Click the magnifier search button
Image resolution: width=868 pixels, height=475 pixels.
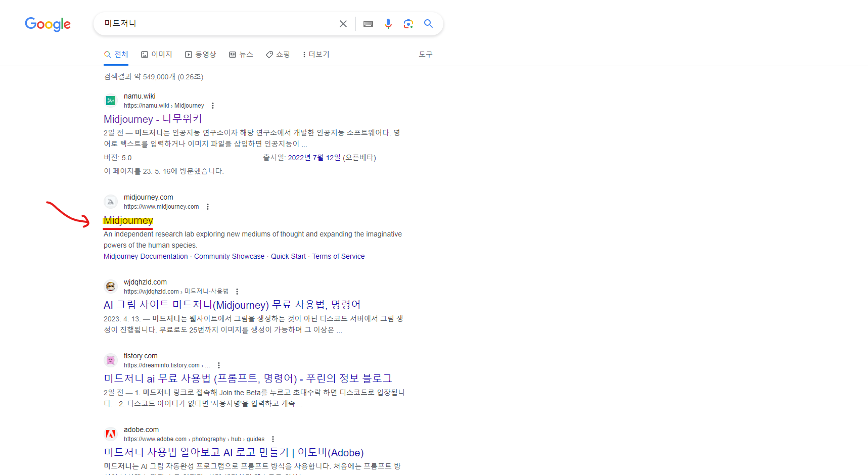pyautogui.click(x=428, y=24)
